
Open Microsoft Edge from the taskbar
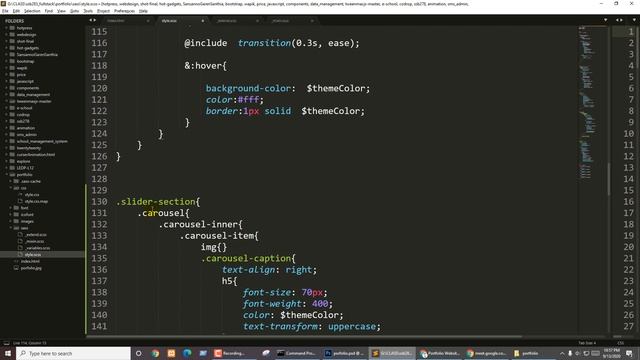click(x=187, y=353)
